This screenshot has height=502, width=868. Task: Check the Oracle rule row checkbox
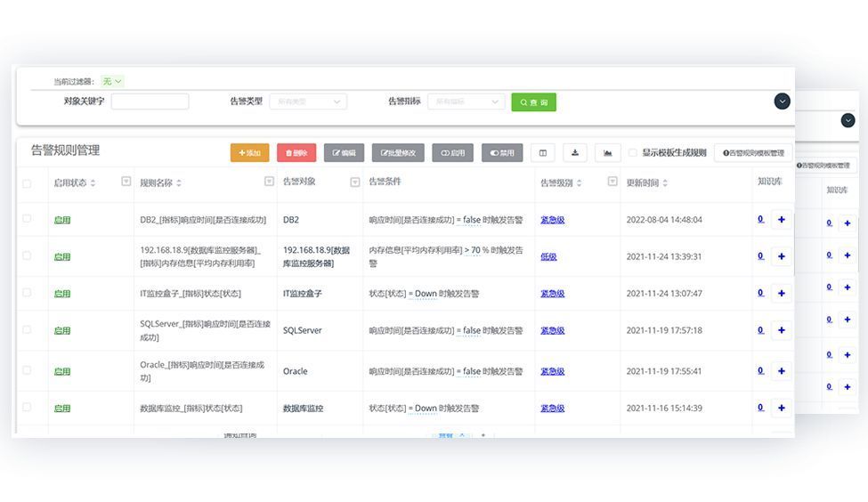(x=27, y=370)
